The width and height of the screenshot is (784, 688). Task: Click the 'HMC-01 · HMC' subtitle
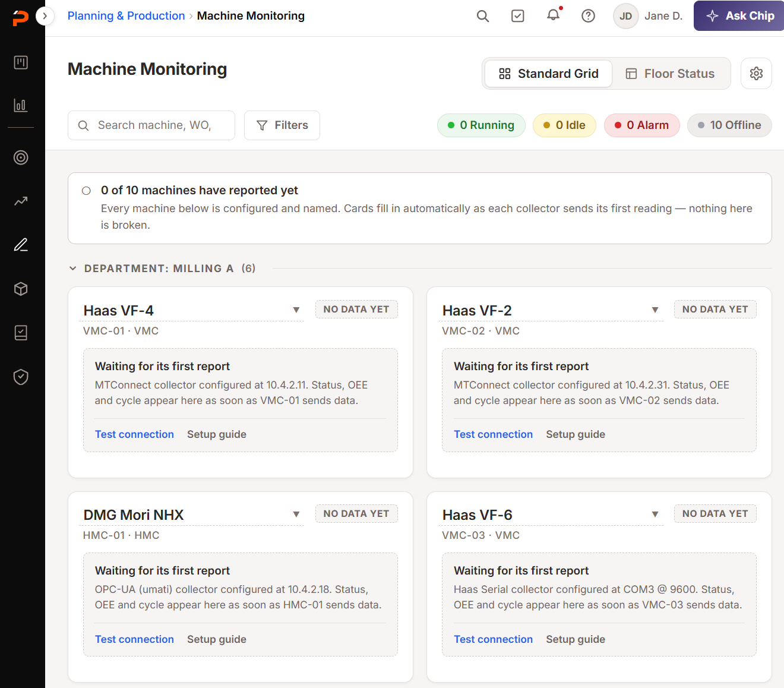[121, 535]
